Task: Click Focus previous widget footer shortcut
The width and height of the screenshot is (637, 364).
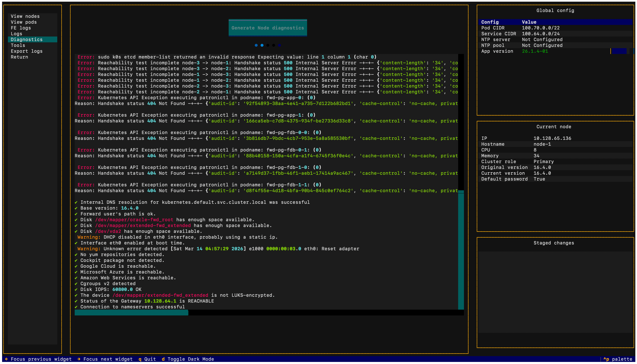Action: [x=38, y=359]
